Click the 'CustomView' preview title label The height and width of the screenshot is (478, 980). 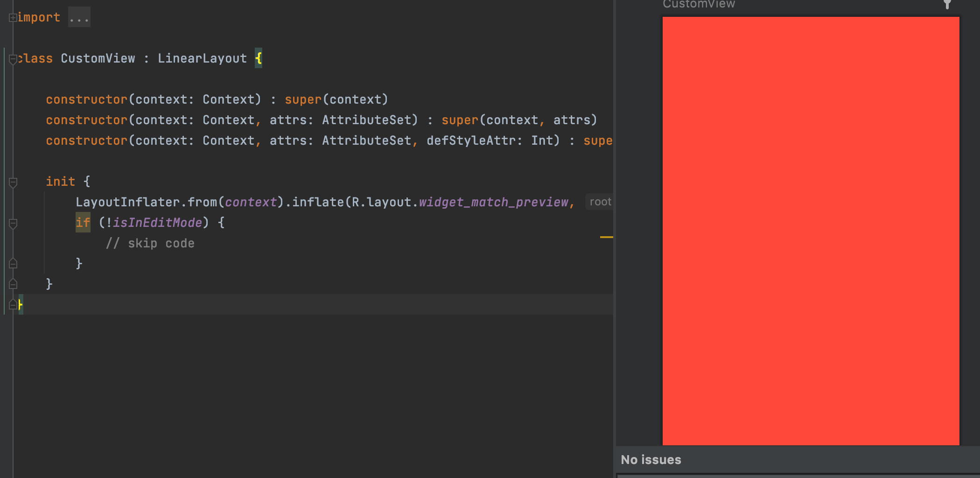click(x=699, y=4)
